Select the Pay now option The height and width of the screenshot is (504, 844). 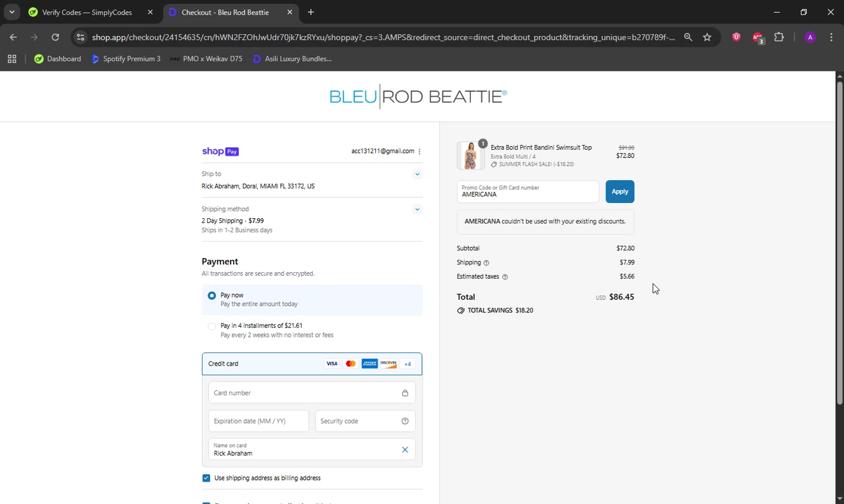pyautogui.click(x=212, y=295)
